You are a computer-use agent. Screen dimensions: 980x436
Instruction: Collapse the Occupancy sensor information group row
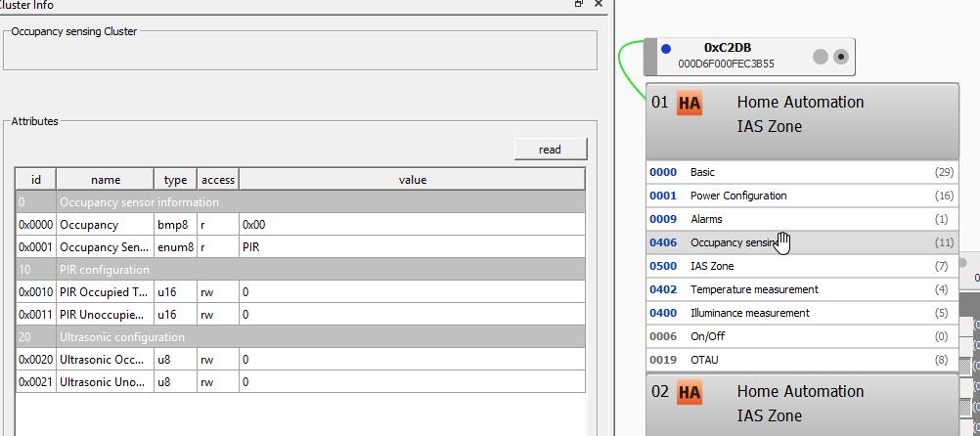(300, 201)
